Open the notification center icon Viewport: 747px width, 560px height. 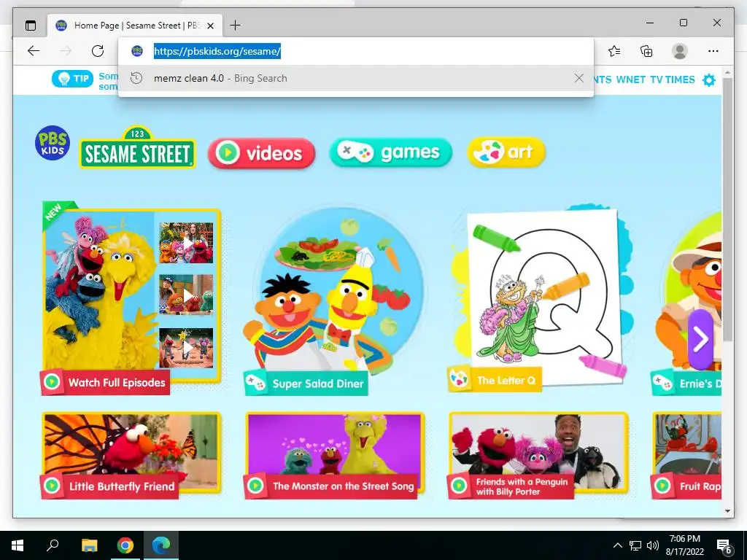click(724, 547)
